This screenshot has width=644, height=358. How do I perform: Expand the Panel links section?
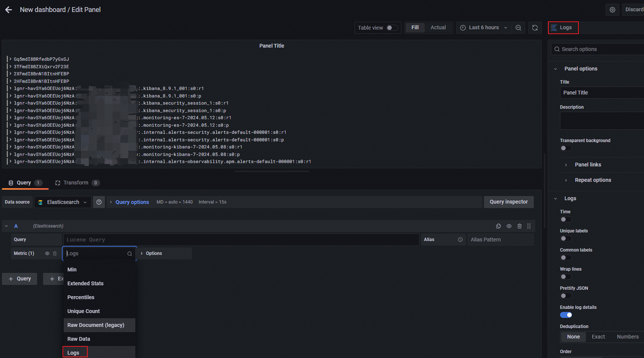tap(587, 165)
